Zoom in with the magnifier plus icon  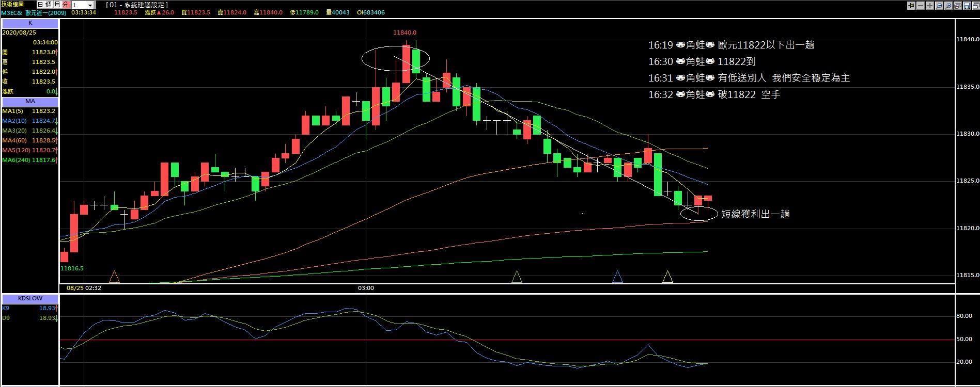(948, 6)
